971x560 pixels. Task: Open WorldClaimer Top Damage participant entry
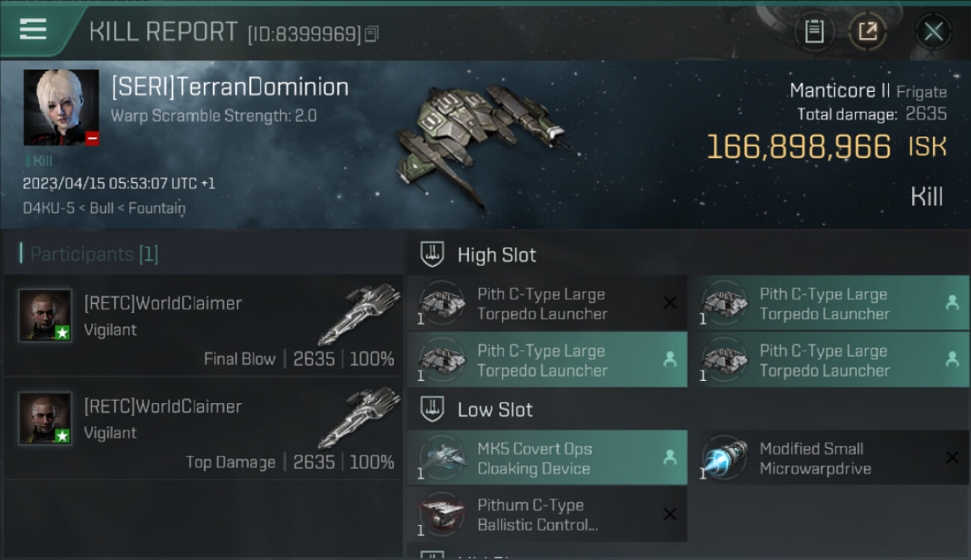click(x=203, y=428)
